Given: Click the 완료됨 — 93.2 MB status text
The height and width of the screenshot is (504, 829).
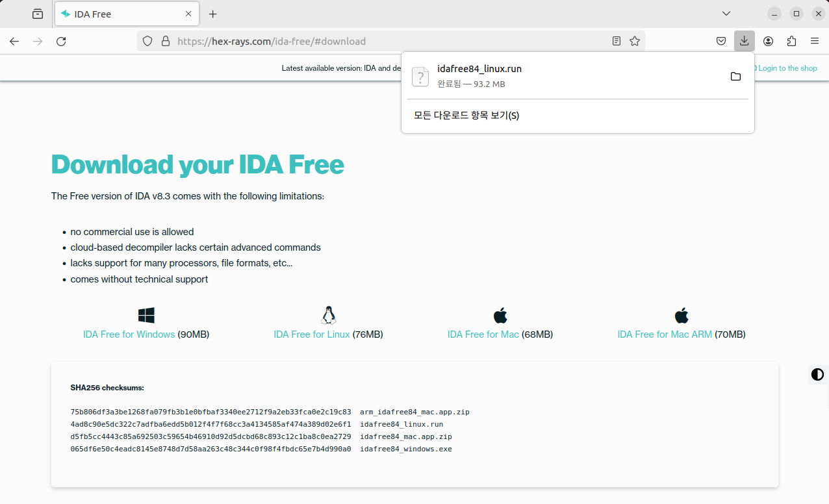Looking at the screenshot, I should [x=471, y=84].
